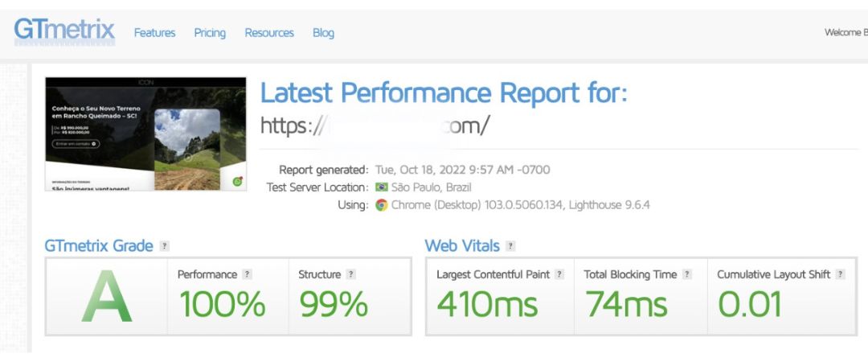The image size is (868, 362).
Task: Go to the Blog link
Action: 323,33
